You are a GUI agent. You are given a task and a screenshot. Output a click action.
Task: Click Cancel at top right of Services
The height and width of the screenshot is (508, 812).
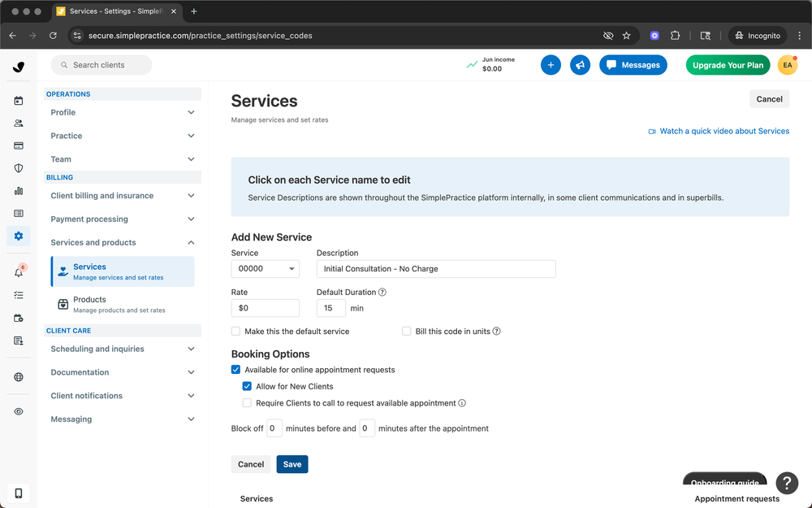[769, 99]
